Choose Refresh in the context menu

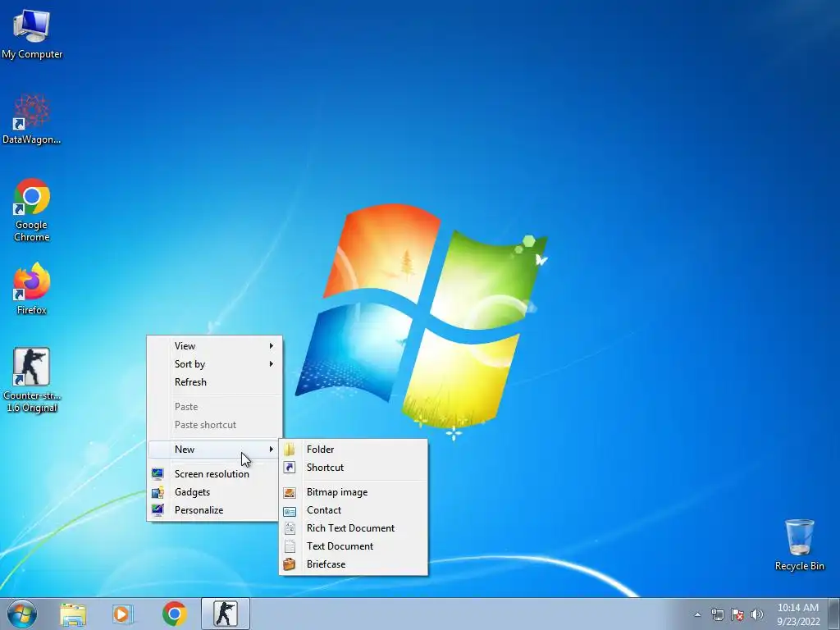[215, 382]
